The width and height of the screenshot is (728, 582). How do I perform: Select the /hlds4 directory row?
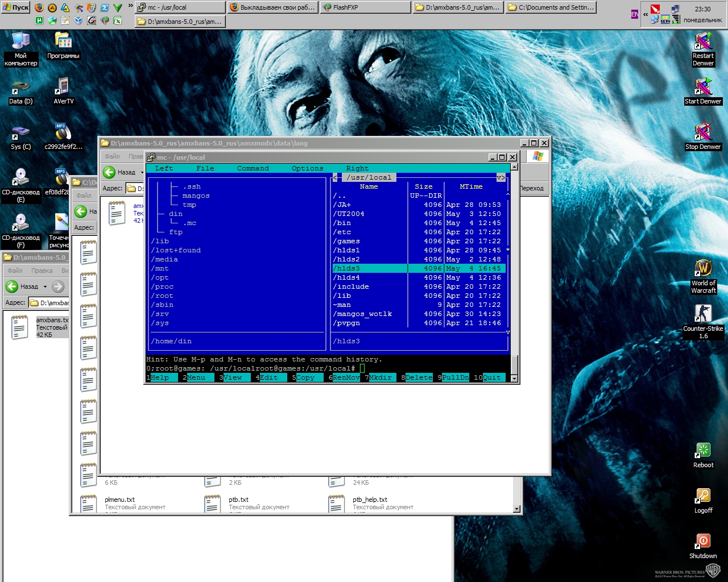pyautogui.click(x=419, y=277)
